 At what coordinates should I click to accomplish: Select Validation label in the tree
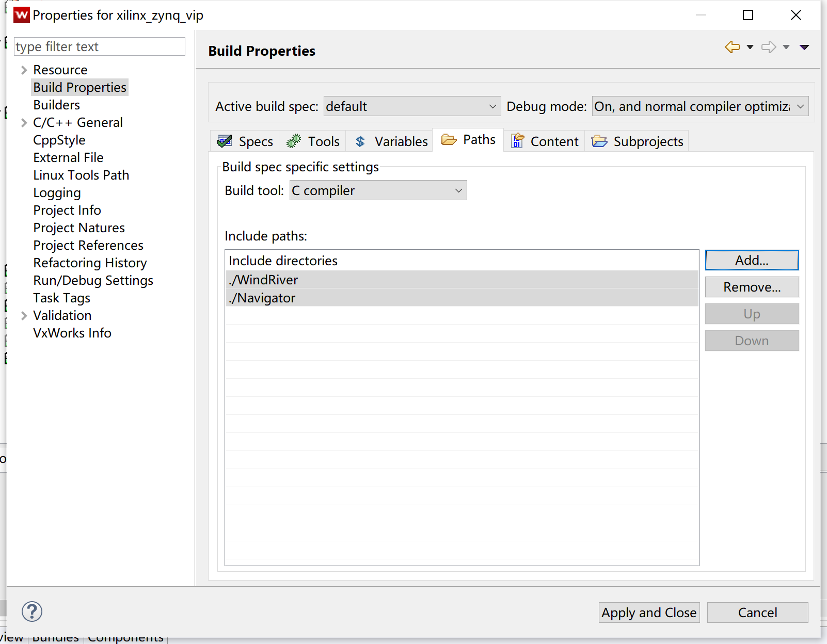[62, 316]
